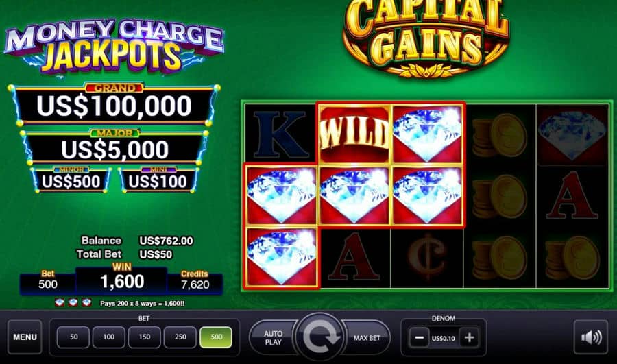
Task: Click the Grand US$100,000 jackpot display
Action: (x=114, y=104)
